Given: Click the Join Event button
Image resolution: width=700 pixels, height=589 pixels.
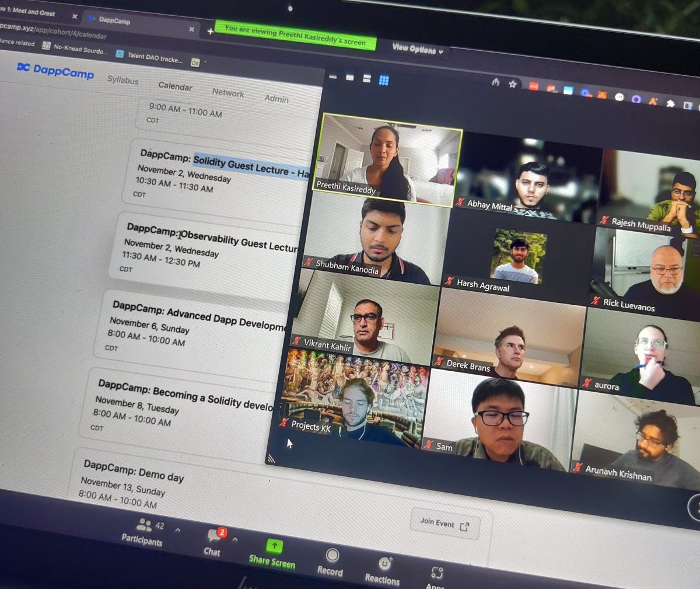Looking at the screenshot, I should pyautogui.click(x=445, y=524).
